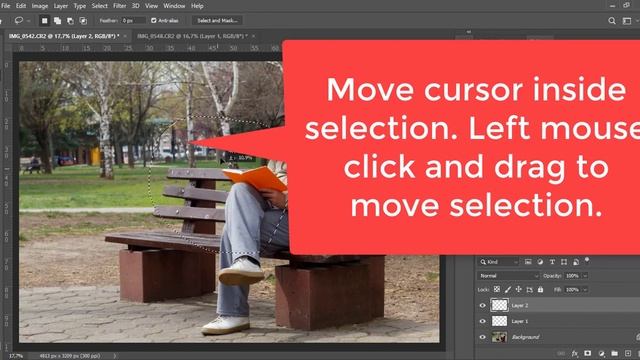640x360 pixels.
Task: Hide the Background layer eye icon
Action: point(482,337)
